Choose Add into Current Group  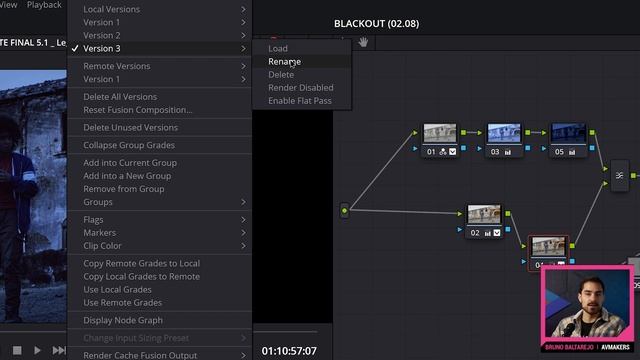[x=160, y=162]
